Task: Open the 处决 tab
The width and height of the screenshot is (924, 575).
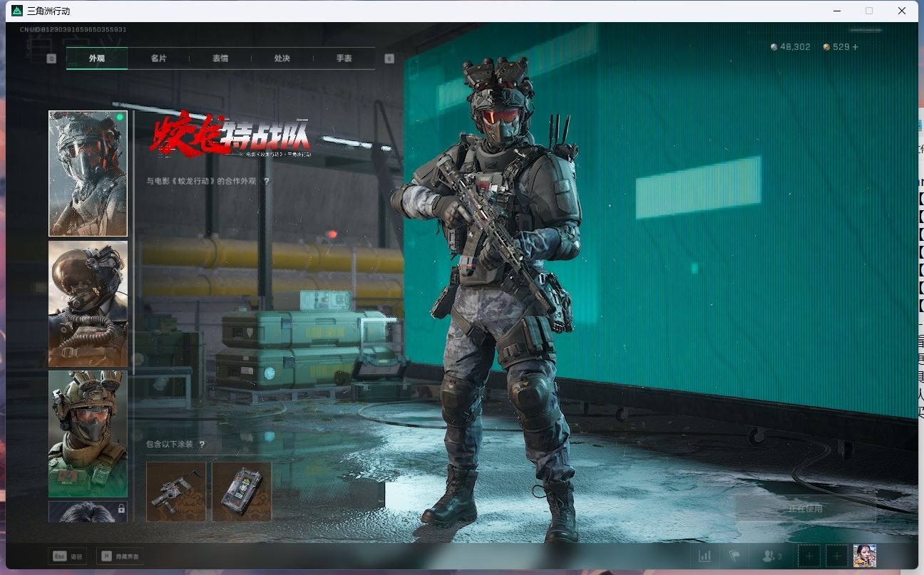Action: click(282, 58)
